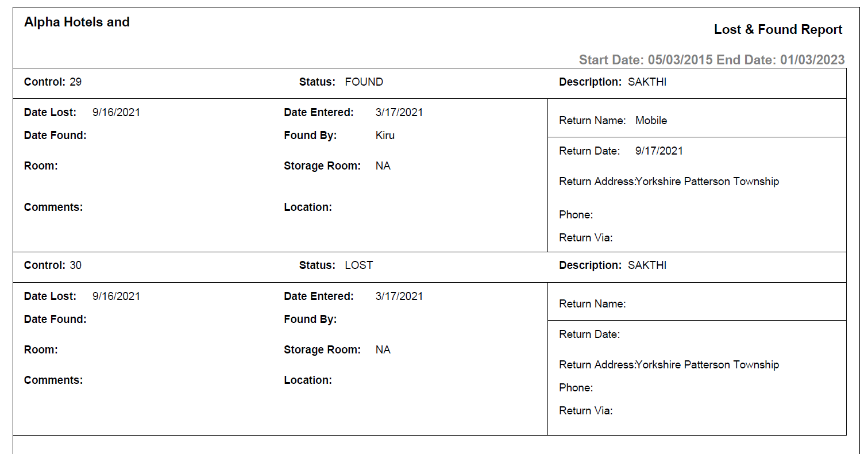Click Date Entered value in the LOST record
Image resolution: width=868 pixels, height=454 pixels.
tap(399, 297)
